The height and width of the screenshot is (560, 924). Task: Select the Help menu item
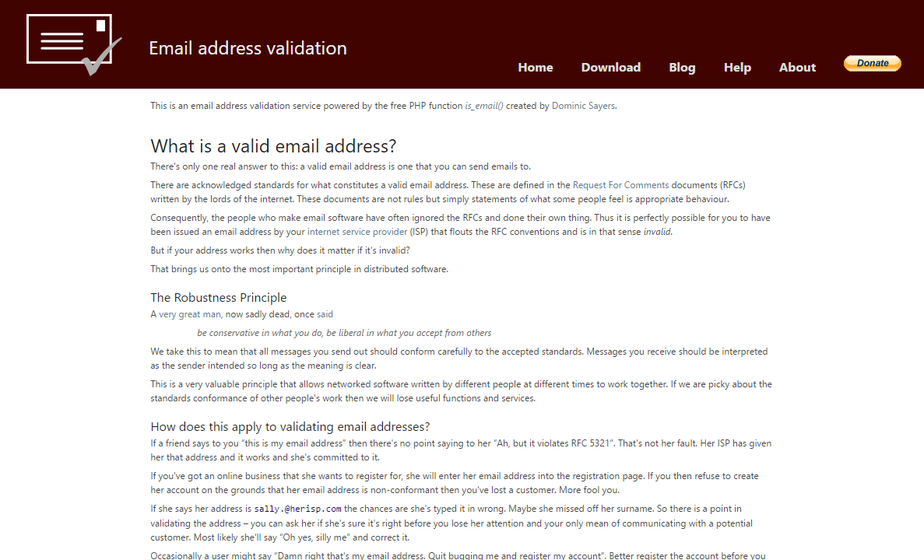click(737, 68)
